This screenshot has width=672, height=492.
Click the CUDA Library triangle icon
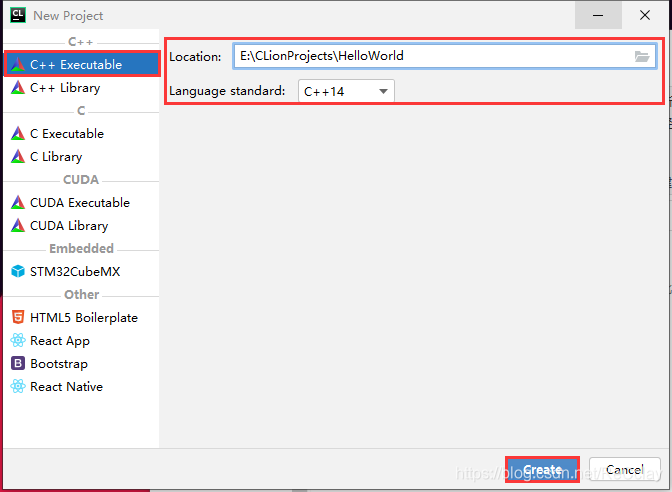(x=18, y=225)
